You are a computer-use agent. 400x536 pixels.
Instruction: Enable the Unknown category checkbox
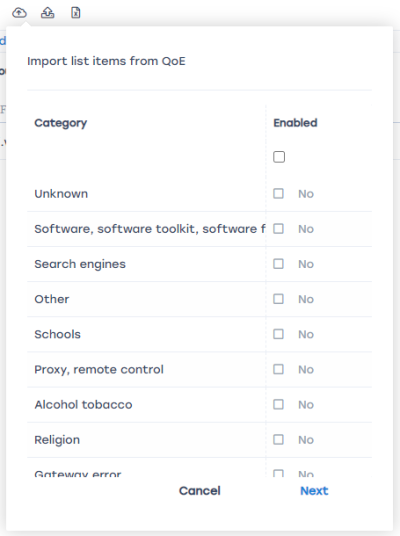point(278,193)
